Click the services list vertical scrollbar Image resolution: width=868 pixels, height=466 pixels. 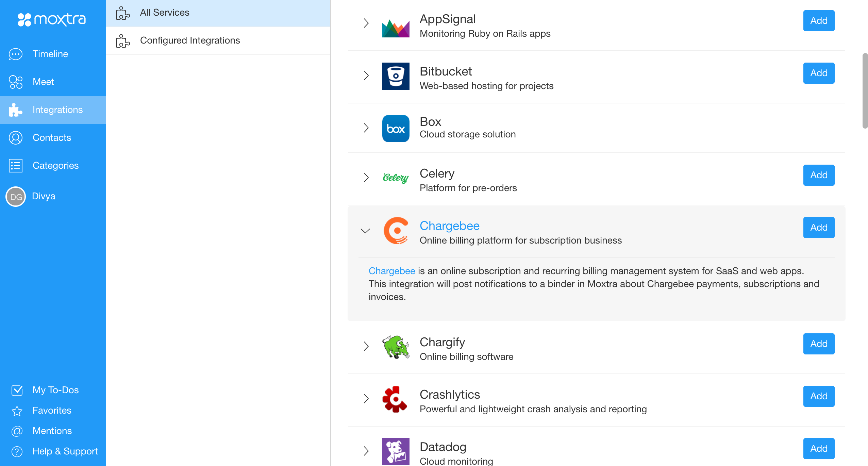[865, 90]
